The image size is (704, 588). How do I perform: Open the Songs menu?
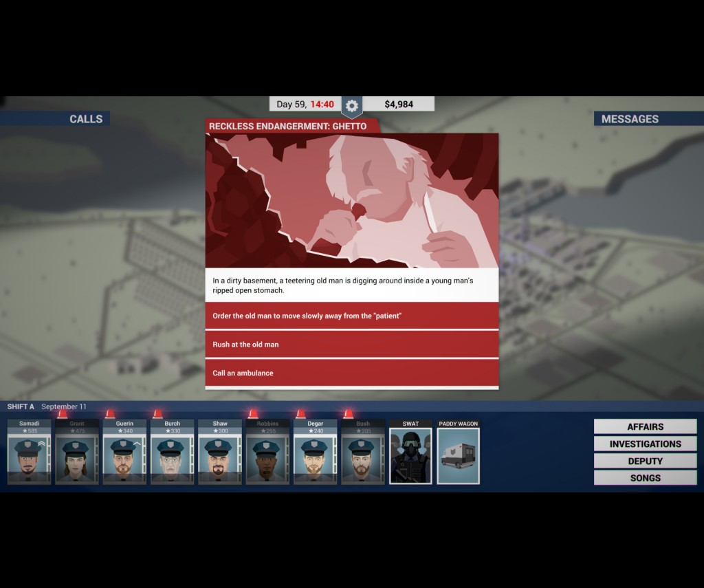coord(645,478)
